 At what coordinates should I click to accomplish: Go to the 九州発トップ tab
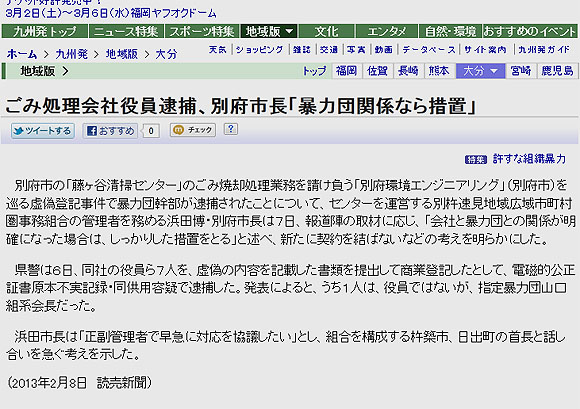[44, 31]
